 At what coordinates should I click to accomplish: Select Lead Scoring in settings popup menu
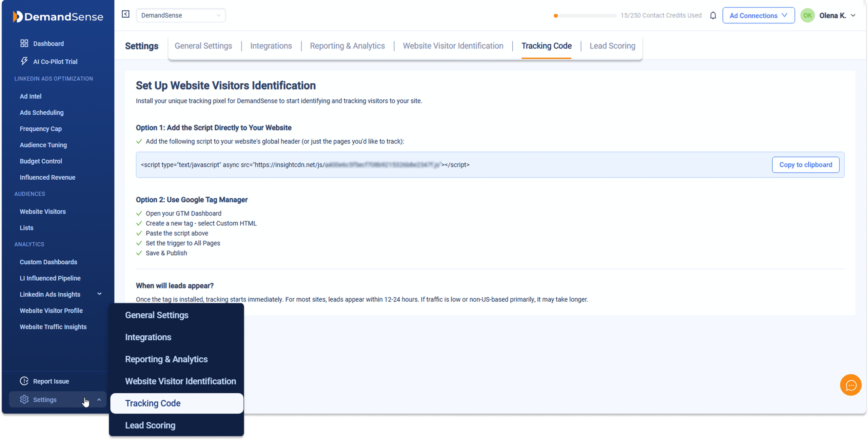150,425
